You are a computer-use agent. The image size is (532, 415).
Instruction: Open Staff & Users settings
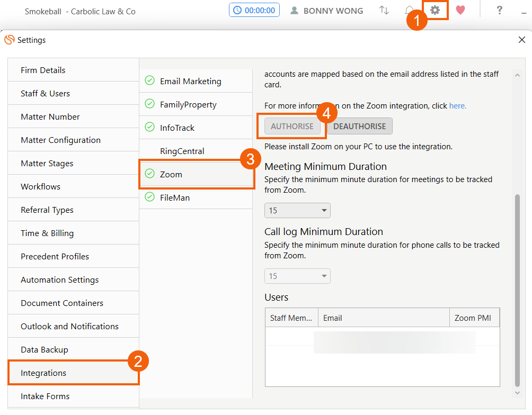(x=73, y=94)
